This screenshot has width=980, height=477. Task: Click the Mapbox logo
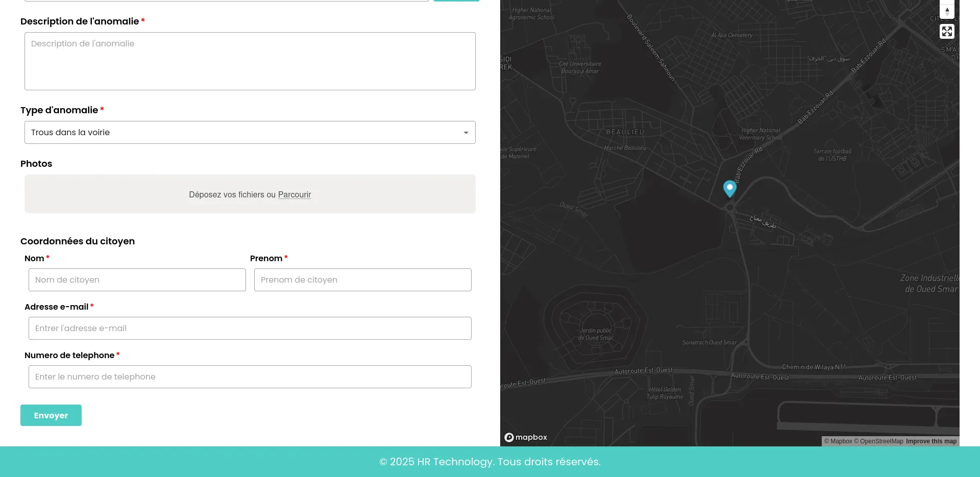point(526,437)
